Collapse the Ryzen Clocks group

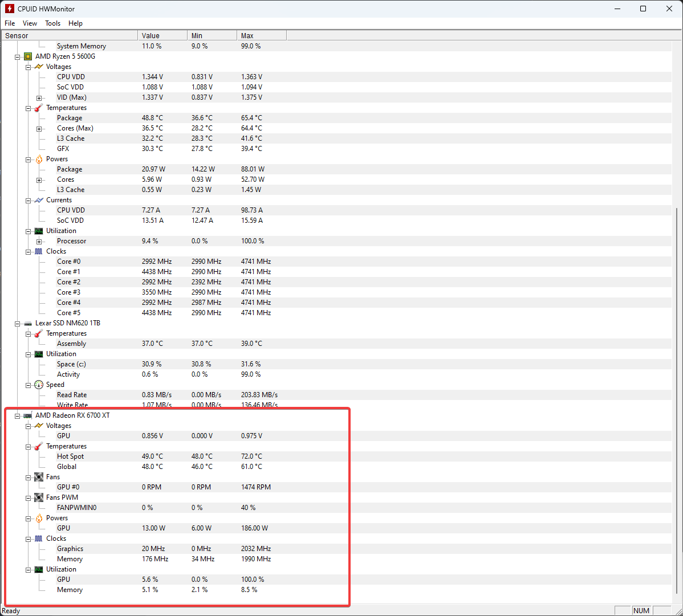click(x=29, y=252)
